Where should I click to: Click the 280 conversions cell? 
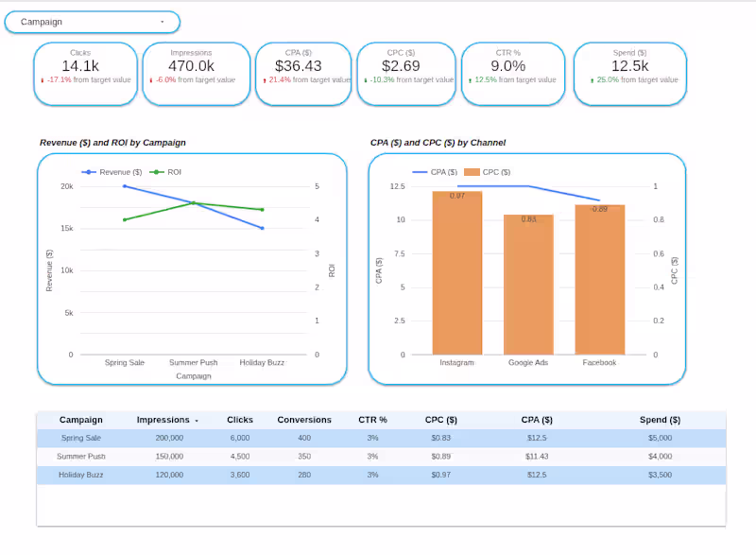pyautogui.click(x=304, y=475)
